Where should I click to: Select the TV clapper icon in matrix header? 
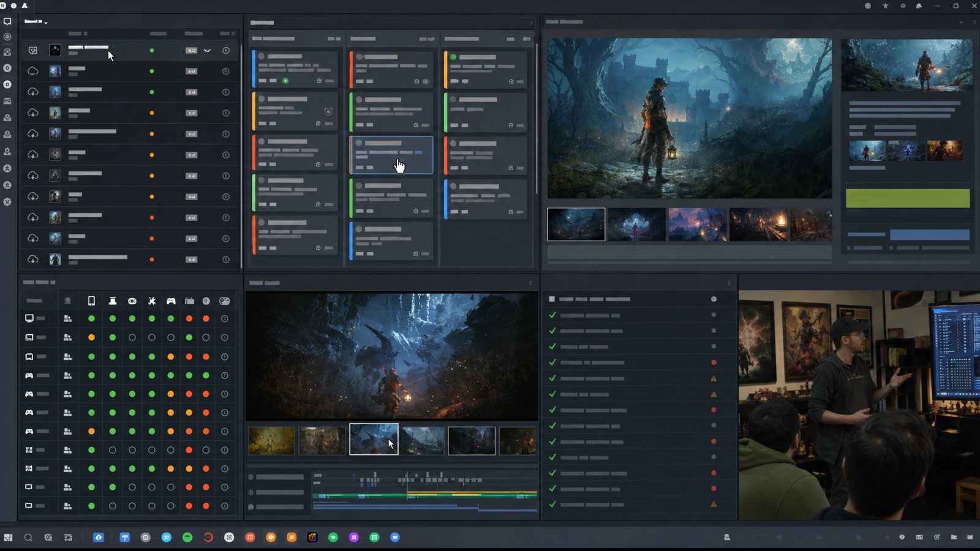(190, 301)
